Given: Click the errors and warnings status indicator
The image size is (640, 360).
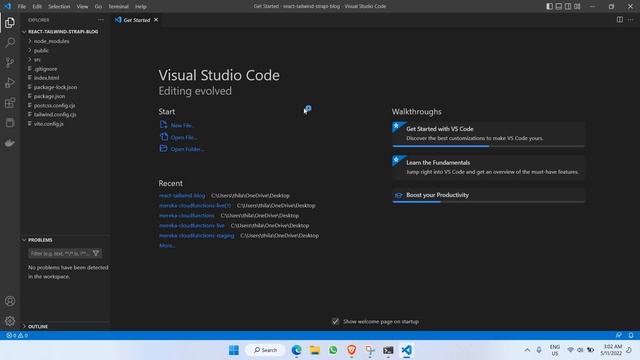Looking at the screenshot, I should point(17,335).
